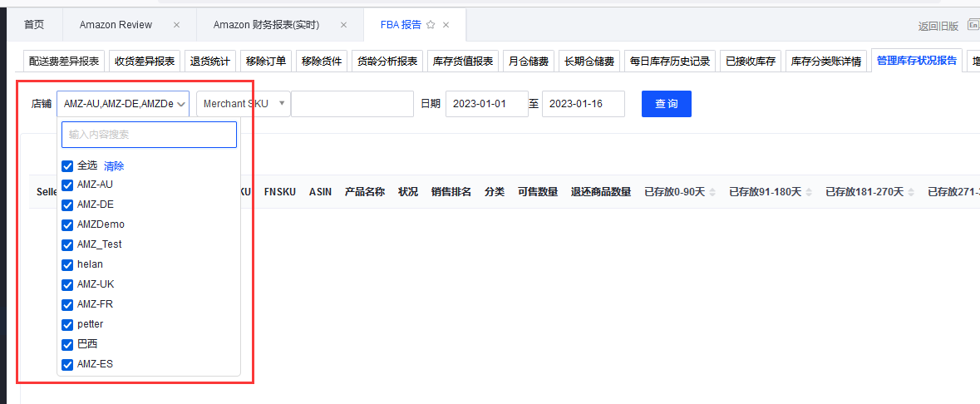Open the 货龄分析报表 report tab
The width and height of the screenshot is (980, 404).
click(x=387, y=62)
